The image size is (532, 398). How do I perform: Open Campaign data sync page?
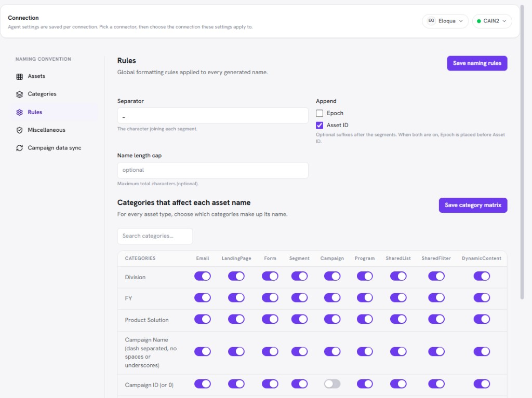[x=54, y=148]
